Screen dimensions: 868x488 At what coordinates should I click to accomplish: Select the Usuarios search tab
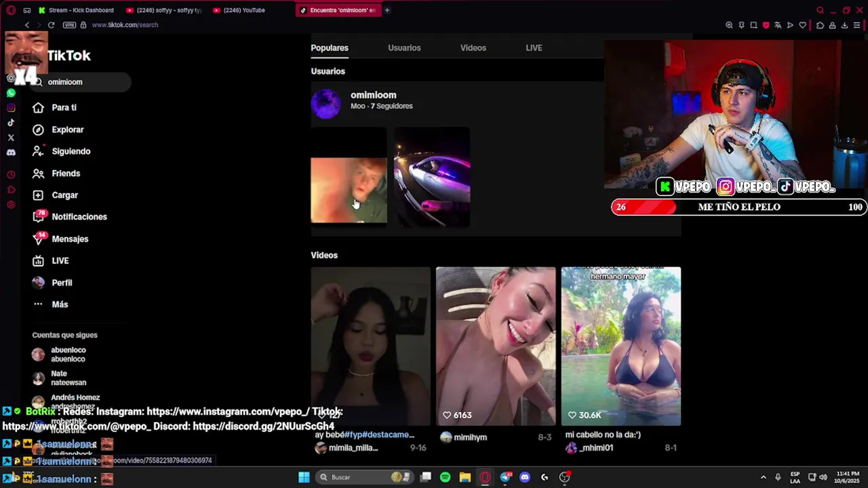click(404, 48)
